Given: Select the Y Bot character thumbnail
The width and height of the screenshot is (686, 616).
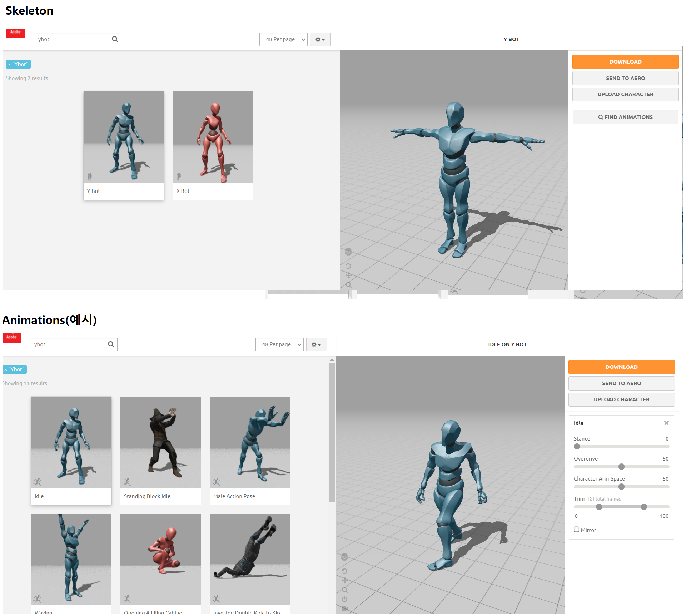Looking at the screenshot, I should click(x=124, y=137).
